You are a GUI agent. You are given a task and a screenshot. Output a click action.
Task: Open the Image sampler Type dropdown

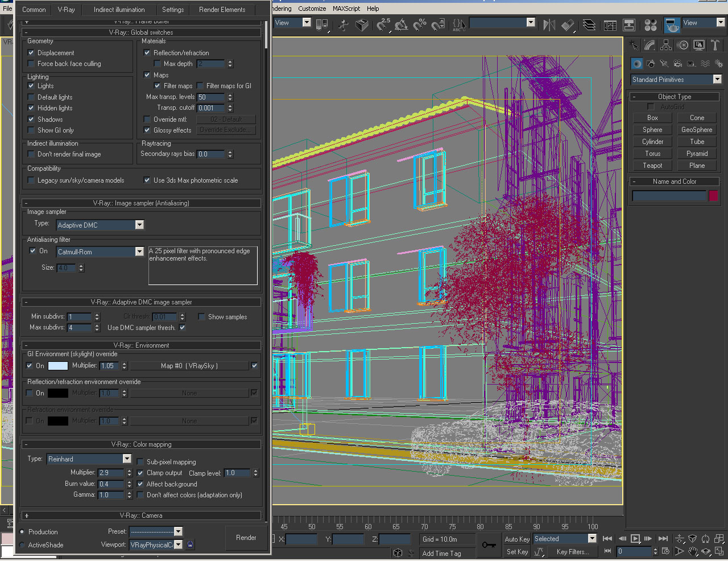point(100,225)
